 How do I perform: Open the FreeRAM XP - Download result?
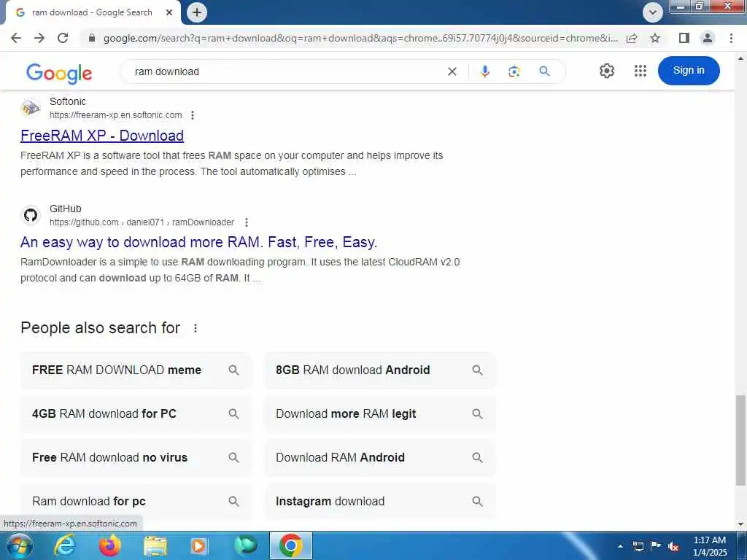click(102, 136)
